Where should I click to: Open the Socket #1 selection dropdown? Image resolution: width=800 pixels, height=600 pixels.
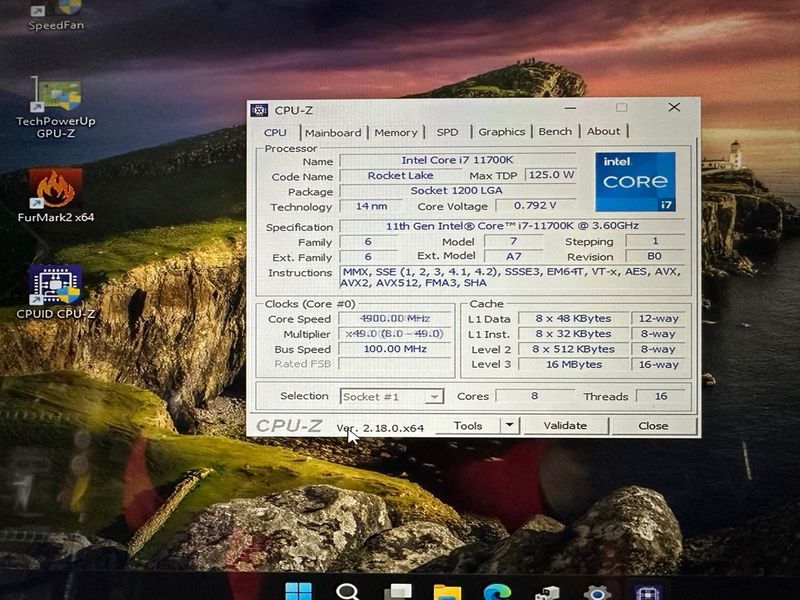pos(392,396)
